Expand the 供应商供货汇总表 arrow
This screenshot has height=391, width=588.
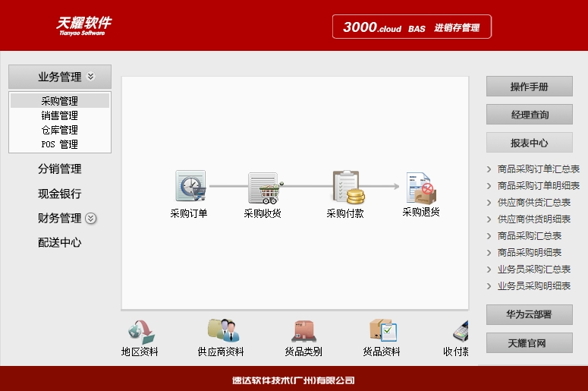tap(489, 203)
